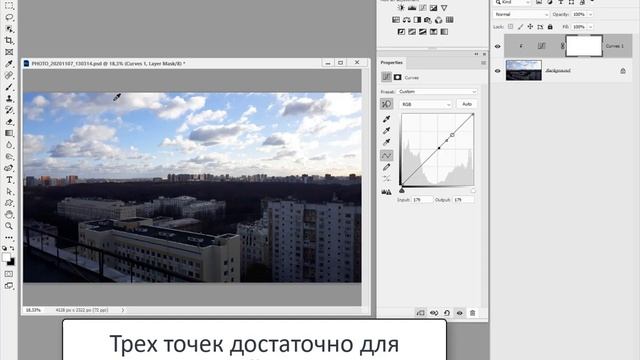Image resolution: width=640 pixels, height=360 pixels.
Task: Click the Curves Output value field
Action: (x=463, y=200)
